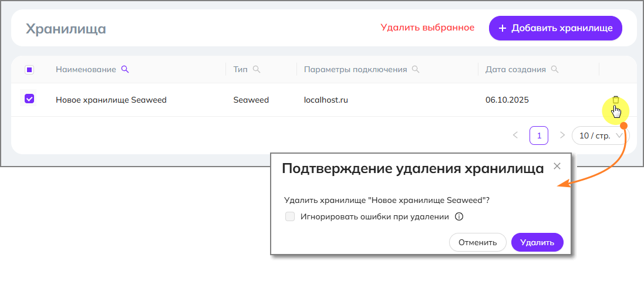644x288 pixels.
Task: Go to next page arrow
Action: (x=562, y=135)
